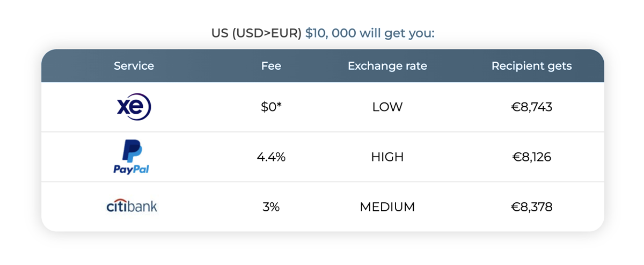Click the €8,126 recipient amount
This screenshot has width=644, height=265.
(531, 157)
